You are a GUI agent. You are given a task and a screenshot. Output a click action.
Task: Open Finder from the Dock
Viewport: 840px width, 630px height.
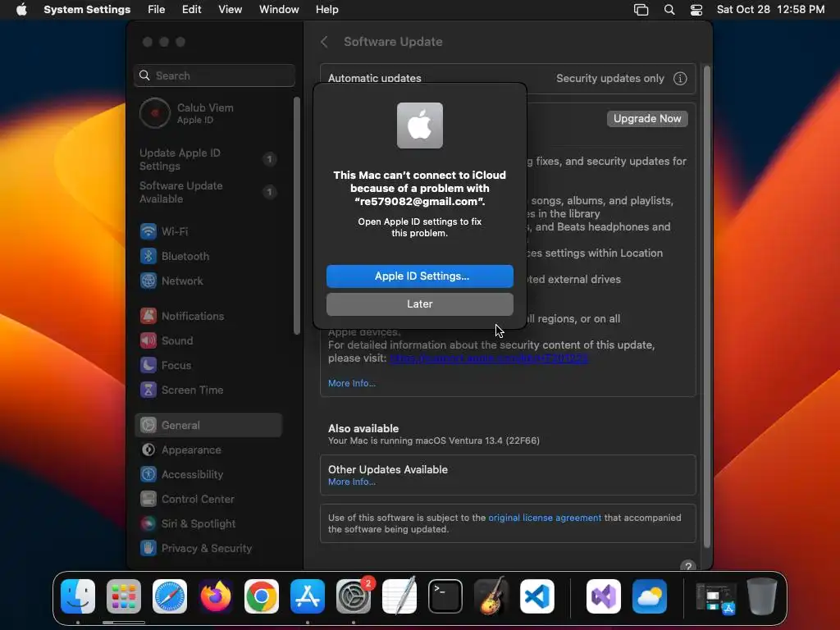(x=78, y=596)
